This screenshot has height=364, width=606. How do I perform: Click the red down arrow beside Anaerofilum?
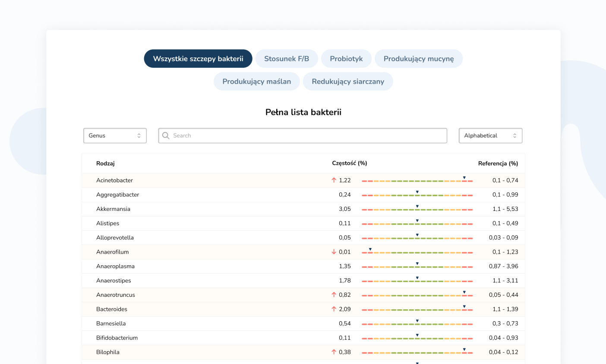pyautogui.click(x=334, y=252)
